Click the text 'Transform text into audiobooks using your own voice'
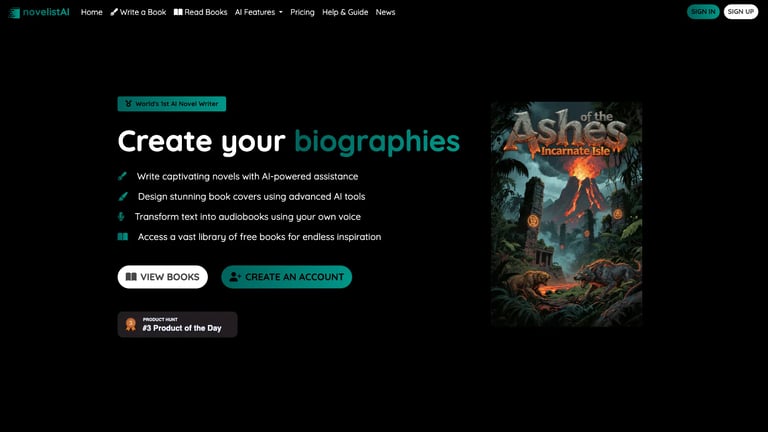768x432 pixels. point(248,216)
